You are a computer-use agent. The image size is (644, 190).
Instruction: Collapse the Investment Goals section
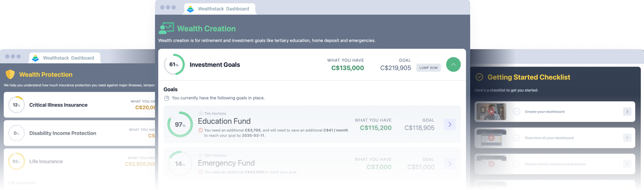453,65
